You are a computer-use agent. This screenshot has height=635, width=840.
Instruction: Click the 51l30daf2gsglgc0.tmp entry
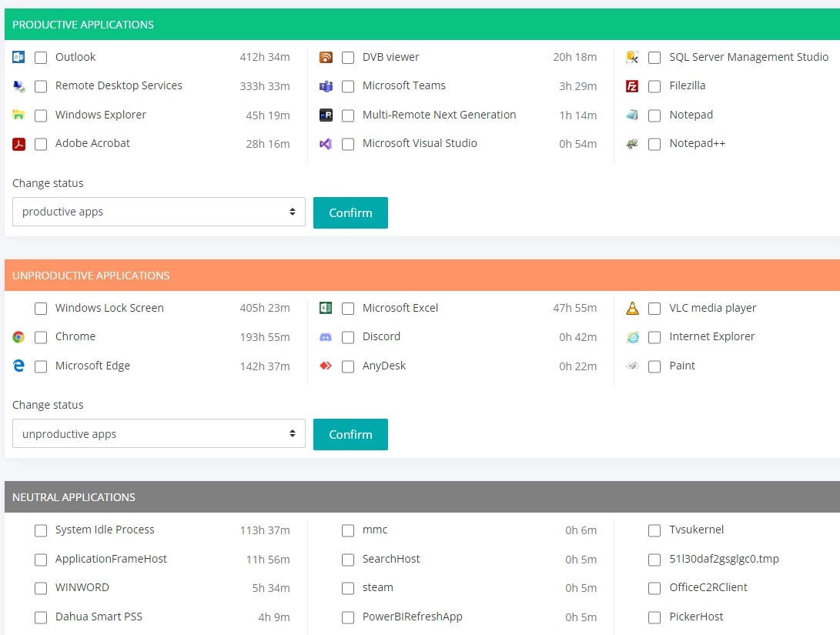pos(724,559)
